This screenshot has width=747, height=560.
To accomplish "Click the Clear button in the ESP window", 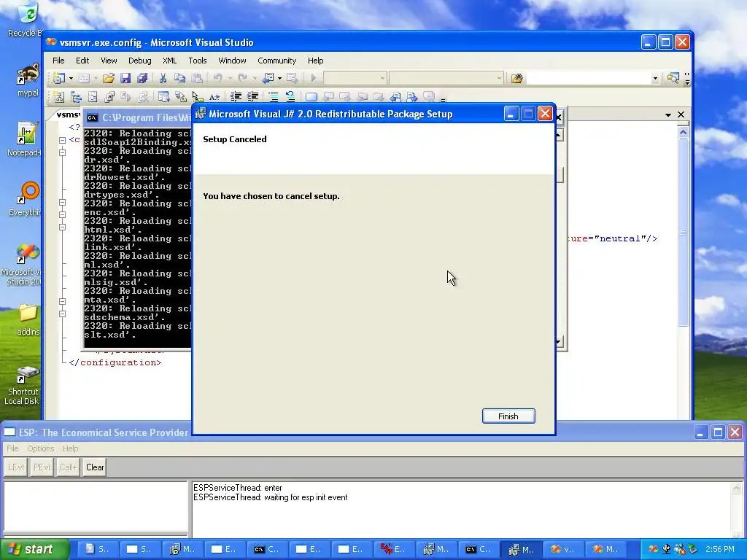I will tap(95, 467).
